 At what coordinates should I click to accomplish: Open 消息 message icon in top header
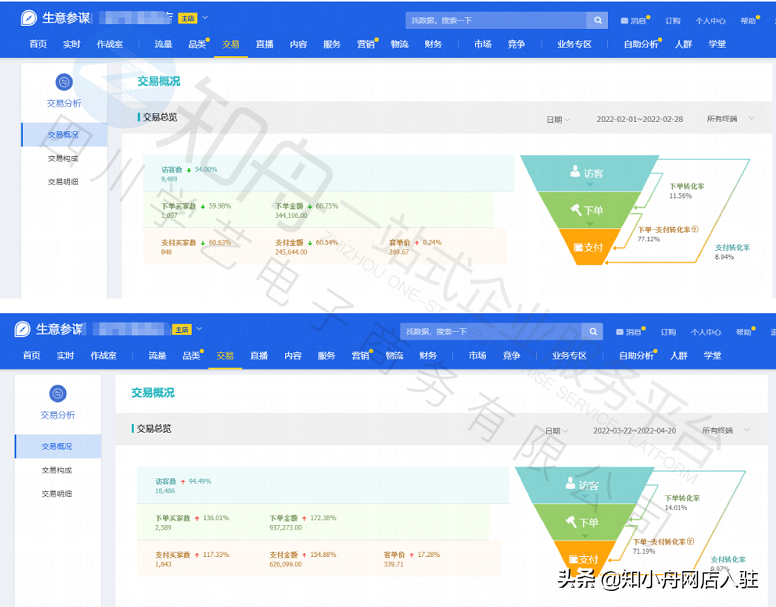coord(625,21)
